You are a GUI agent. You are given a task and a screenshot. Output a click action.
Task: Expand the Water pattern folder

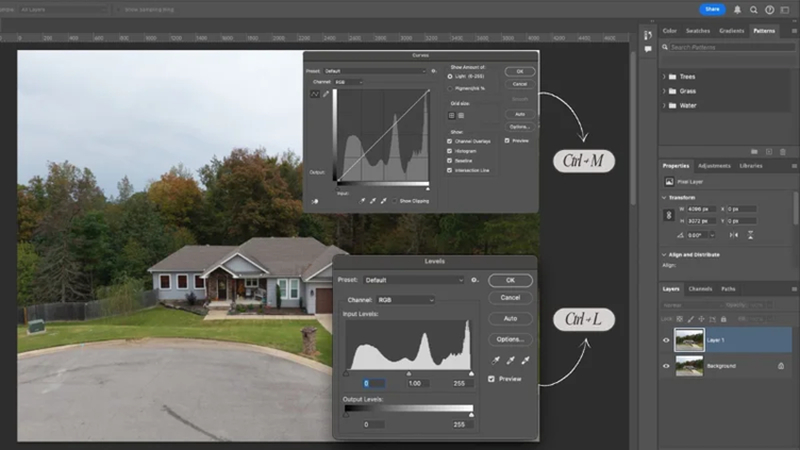tap(664, 106)
